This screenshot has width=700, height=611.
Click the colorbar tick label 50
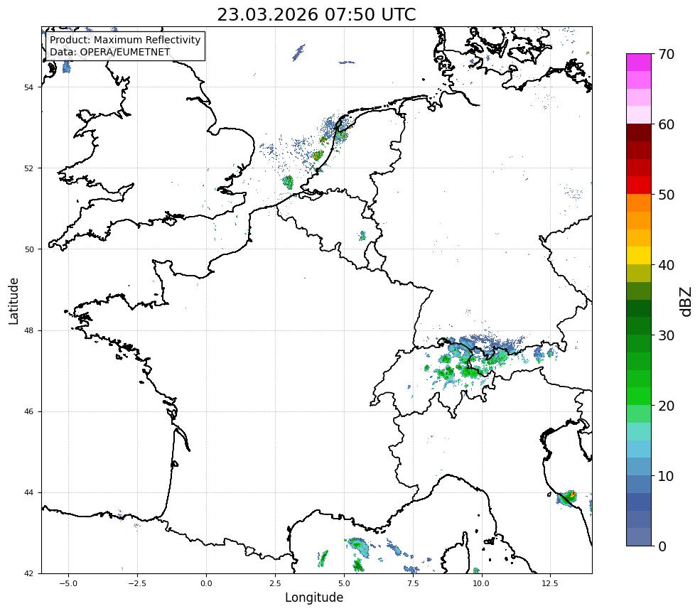click(666, 195)
